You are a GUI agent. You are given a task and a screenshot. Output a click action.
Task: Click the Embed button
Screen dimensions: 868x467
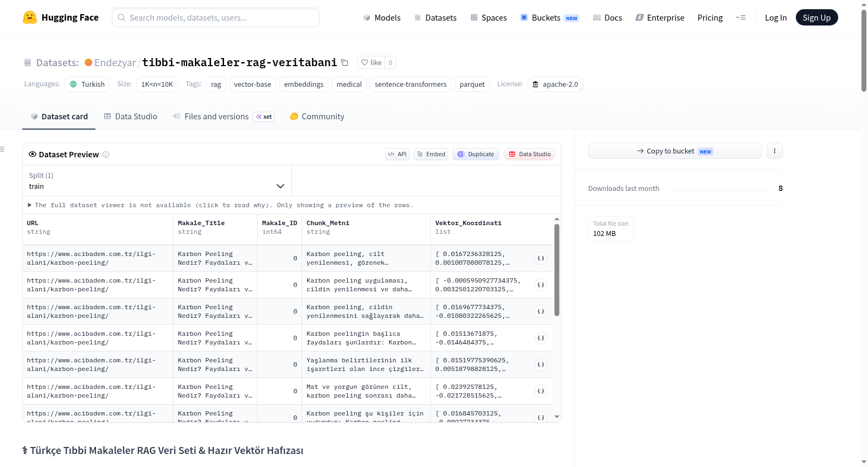click(x=431, y=154)
